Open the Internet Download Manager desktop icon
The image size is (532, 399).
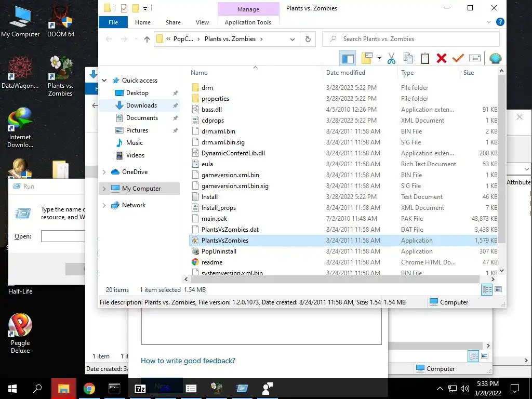(20, 128)
